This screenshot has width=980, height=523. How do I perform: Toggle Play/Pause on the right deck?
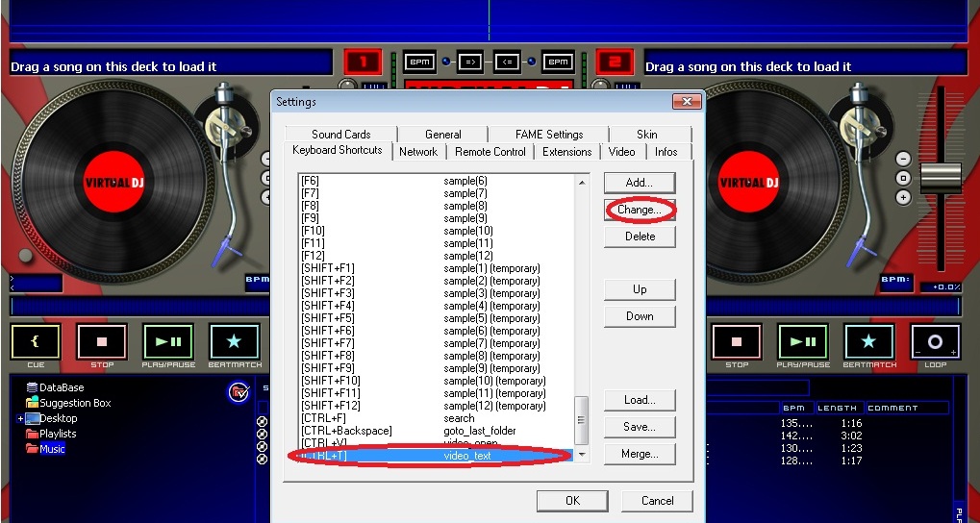pos(803,342)
